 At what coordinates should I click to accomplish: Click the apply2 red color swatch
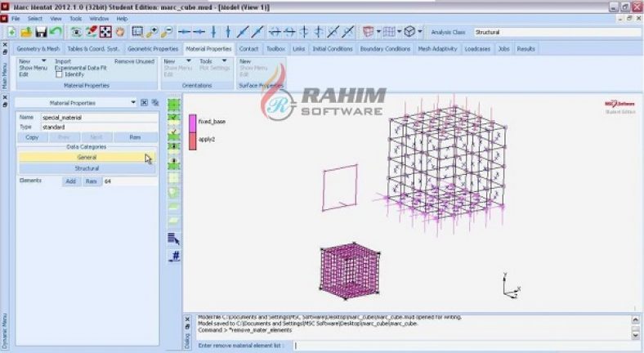tap(192, 141)
